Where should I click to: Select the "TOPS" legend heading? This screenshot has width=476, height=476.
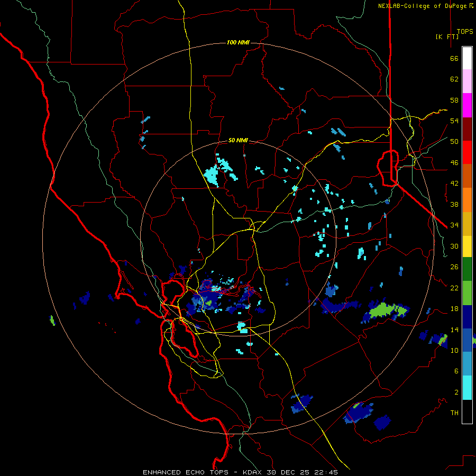(x=465, y=32)
